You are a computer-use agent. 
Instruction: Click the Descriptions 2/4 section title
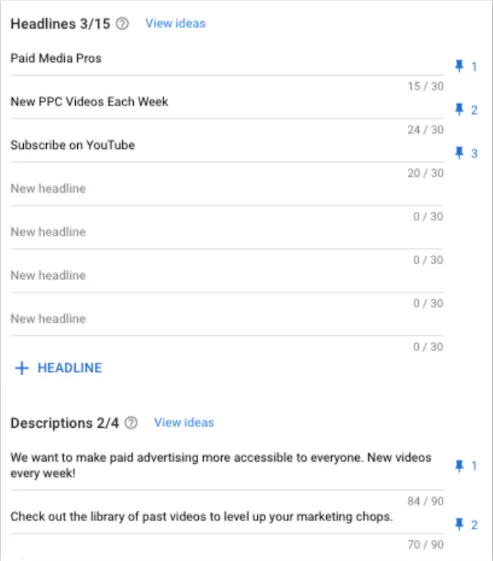[x=65, y=423]
